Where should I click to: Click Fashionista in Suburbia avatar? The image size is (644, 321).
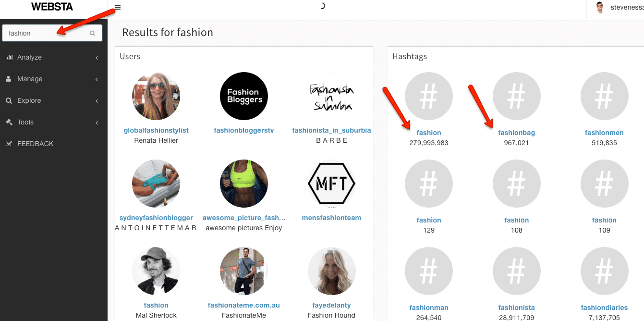[x=331, y=96]
